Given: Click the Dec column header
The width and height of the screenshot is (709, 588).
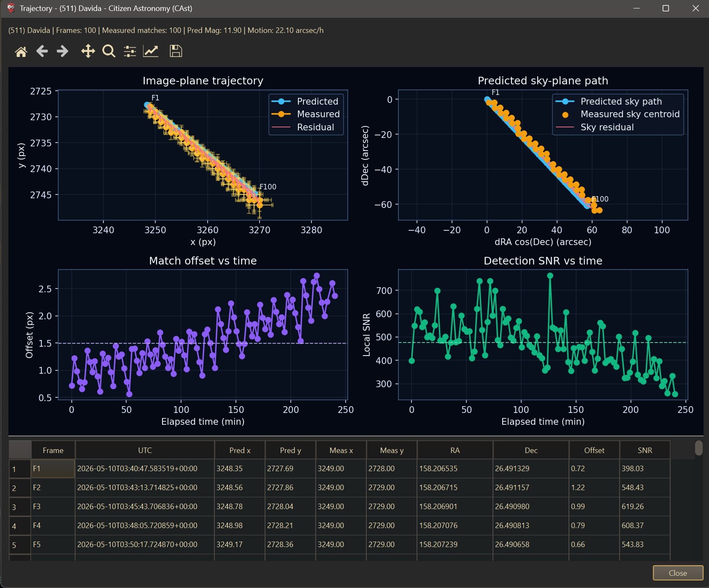Looking at the screenshot, I should click(531, 450).
